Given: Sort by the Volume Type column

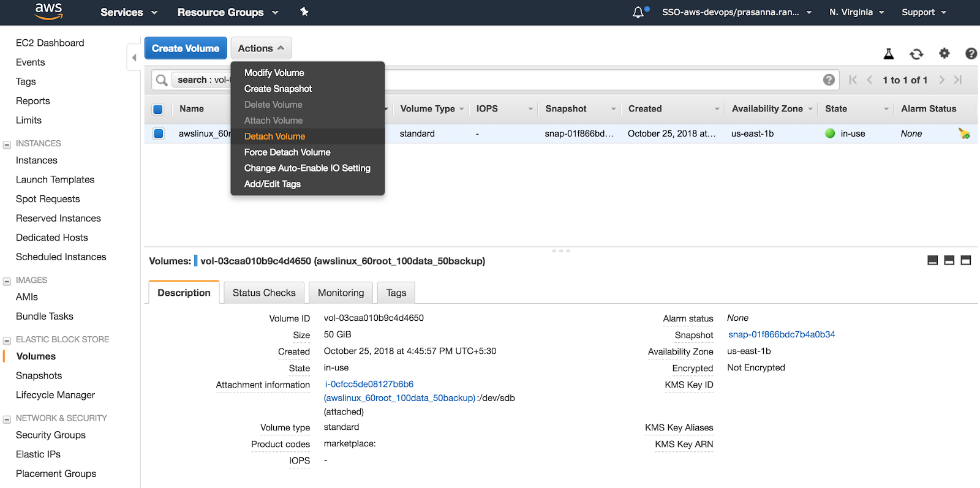Looking at the screenshot, I should 428,109.
